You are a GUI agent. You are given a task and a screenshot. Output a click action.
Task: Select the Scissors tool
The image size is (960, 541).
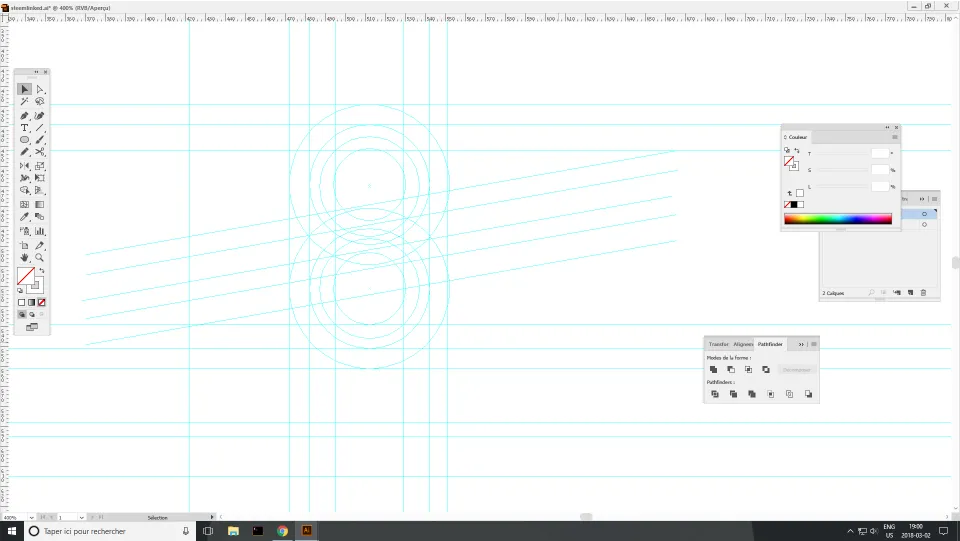pyautogui.click(x=40, y=152)
